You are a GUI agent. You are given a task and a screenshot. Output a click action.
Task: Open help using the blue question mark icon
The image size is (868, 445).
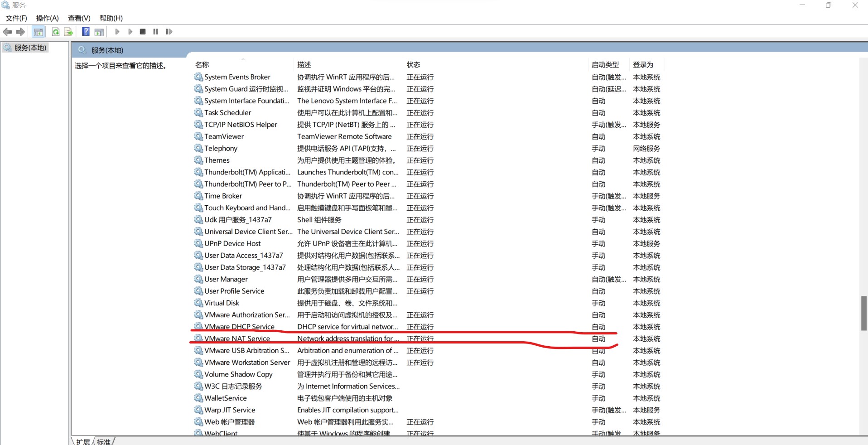[86, 31]
